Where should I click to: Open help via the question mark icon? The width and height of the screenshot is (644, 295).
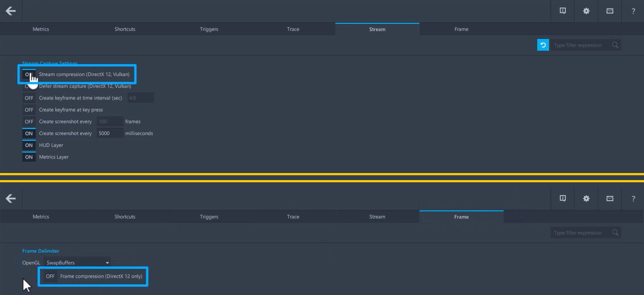[633, 11]
